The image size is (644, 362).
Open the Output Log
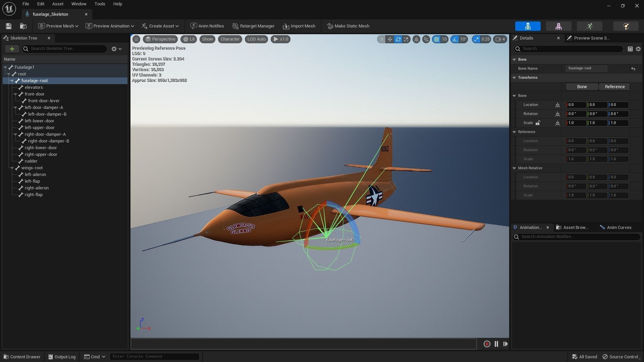point(62,357)
